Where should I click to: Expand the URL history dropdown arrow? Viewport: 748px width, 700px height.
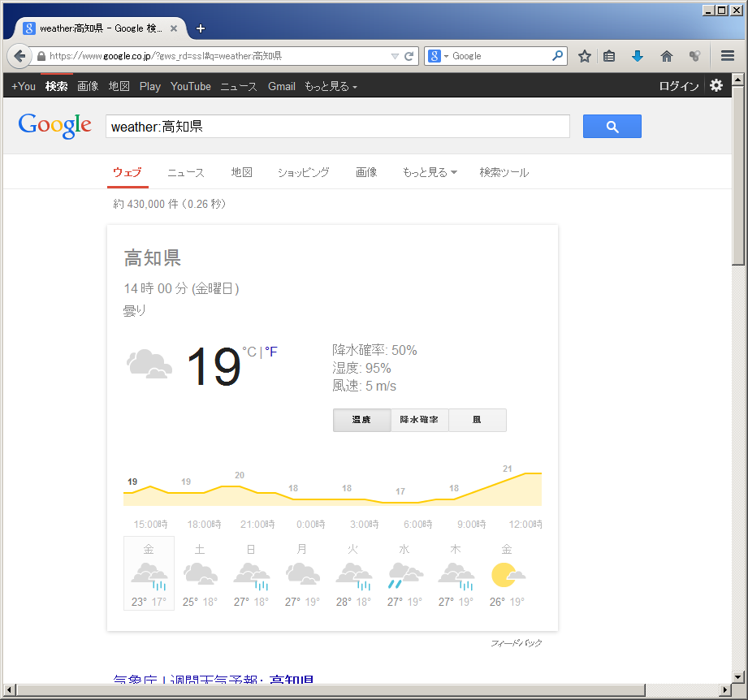tap(395, 56)
